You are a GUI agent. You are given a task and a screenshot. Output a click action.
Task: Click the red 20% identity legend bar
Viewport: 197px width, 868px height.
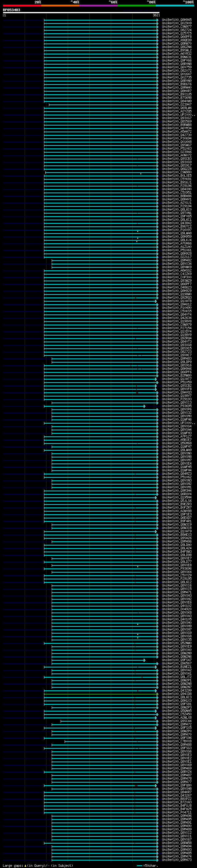pyautogui.click(x=22, y=6)
